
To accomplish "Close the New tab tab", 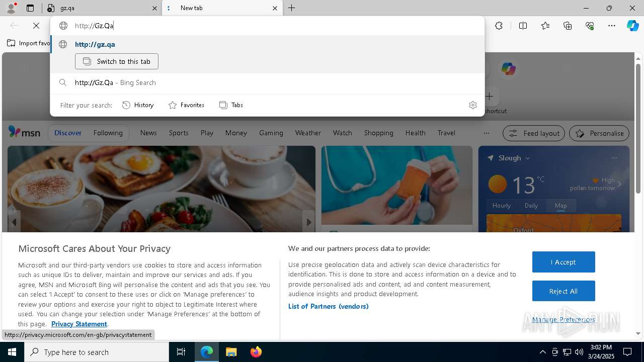I will 275,8.
